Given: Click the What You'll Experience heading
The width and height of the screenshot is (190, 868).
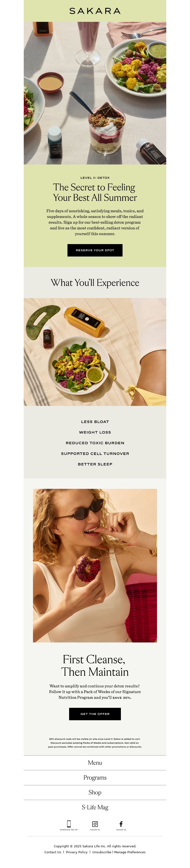Looking at the screenshot, I should pyautogui.click(x=95, y=282).
